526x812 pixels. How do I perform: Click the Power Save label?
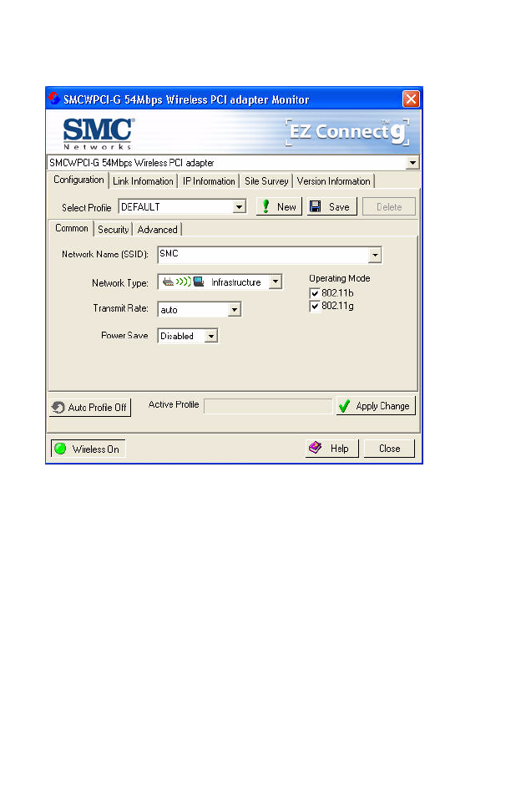point(124,336)
